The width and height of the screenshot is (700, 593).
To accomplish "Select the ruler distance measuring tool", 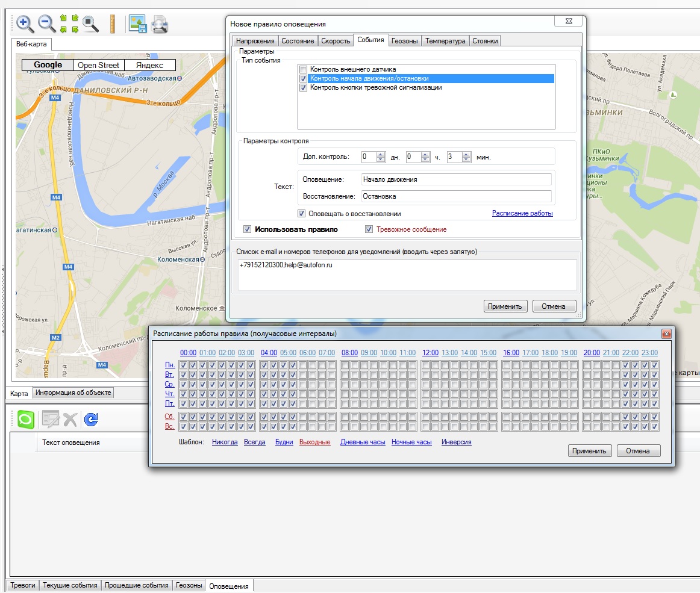I will pyautogui.click(x=112, y=24).
